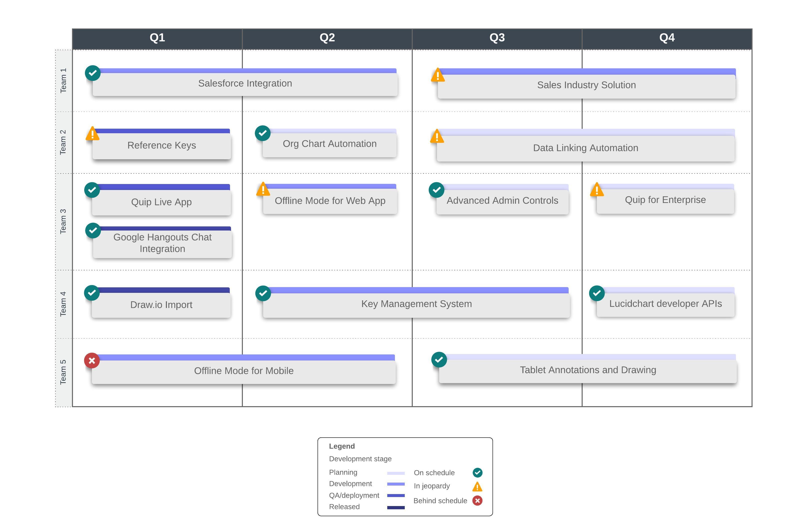The width and height of the screenshot is (805, 532).
Task: Click the Behind schedule icon in the legend
Action: (x=477, y=501)
